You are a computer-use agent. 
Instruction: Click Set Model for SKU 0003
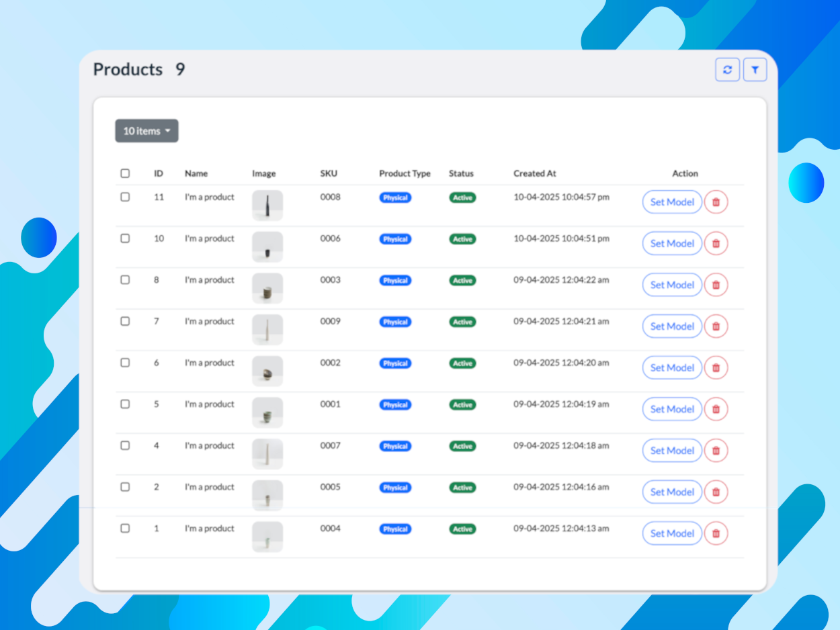672,285
